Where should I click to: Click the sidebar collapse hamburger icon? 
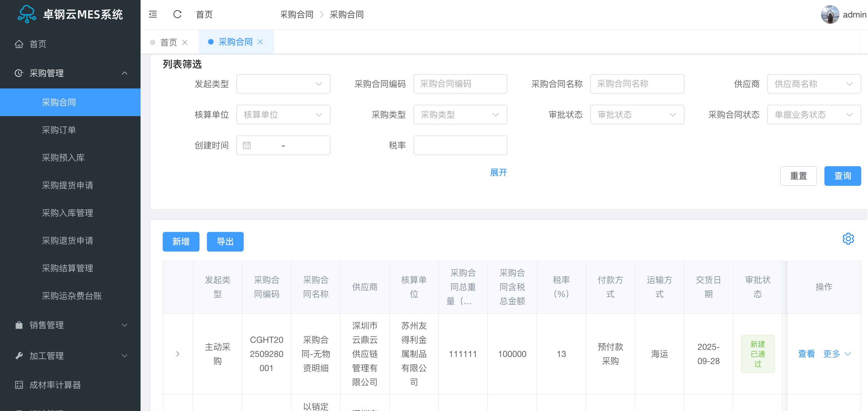(x=153, y=14)
